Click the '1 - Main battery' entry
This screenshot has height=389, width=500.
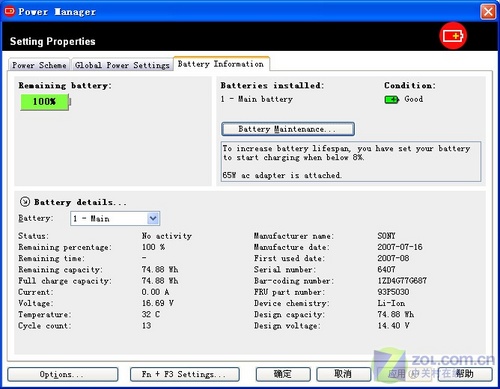(x=257, y=99)
